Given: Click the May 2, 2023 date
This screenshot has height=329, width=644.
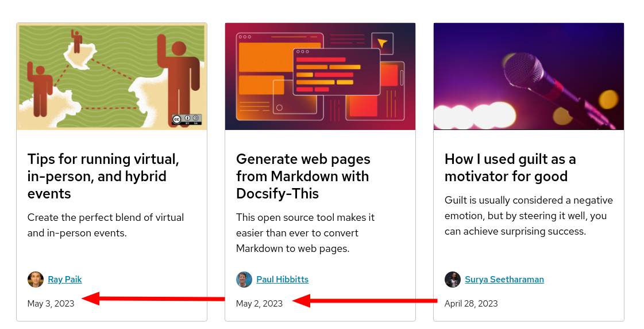Looking at the screenshot, I should click(260, 304).
